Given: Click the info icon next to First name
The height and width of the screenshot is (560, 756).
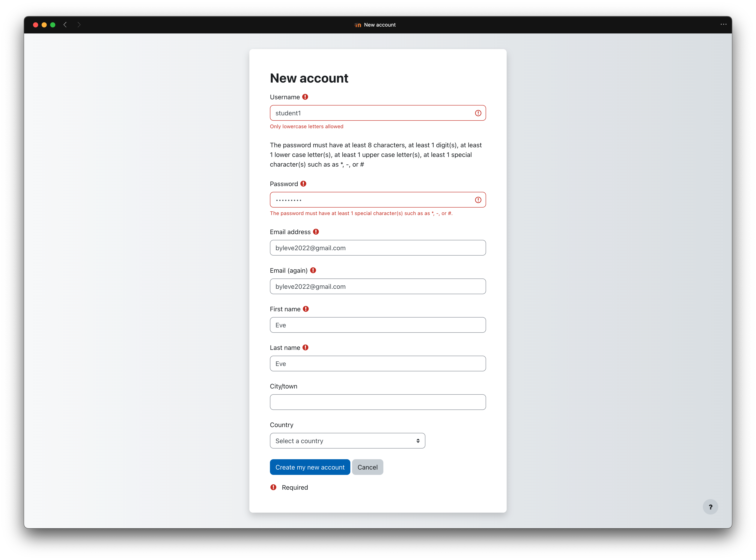Looking at the screenshot, I should pyautogui.click(x=307, y=309).
